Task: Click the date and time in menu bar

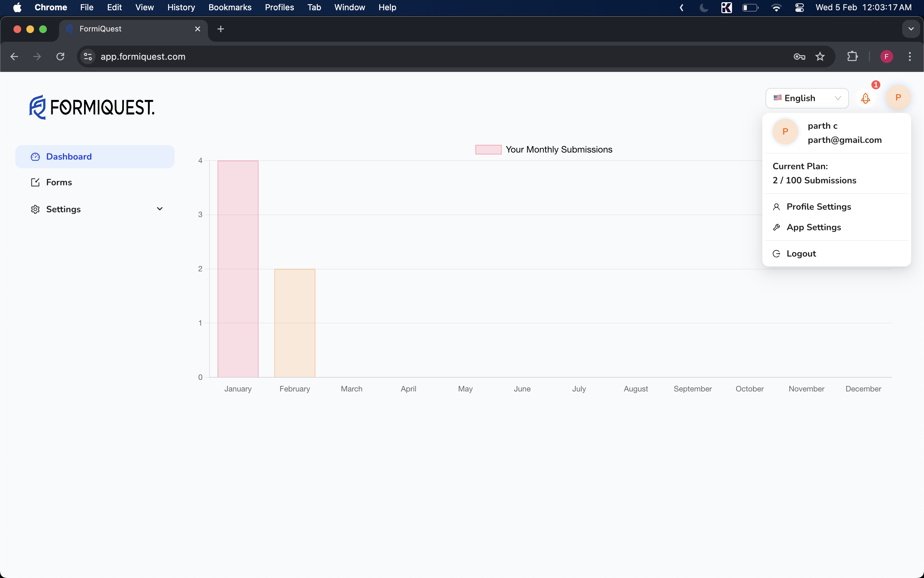Action: point(863,7)
